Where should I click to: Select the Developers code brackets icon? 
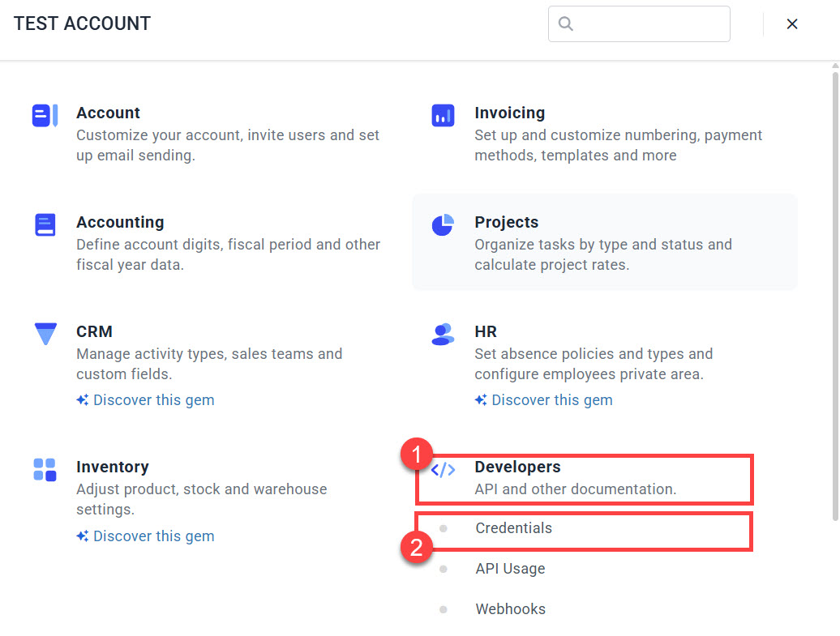point(444,470)
